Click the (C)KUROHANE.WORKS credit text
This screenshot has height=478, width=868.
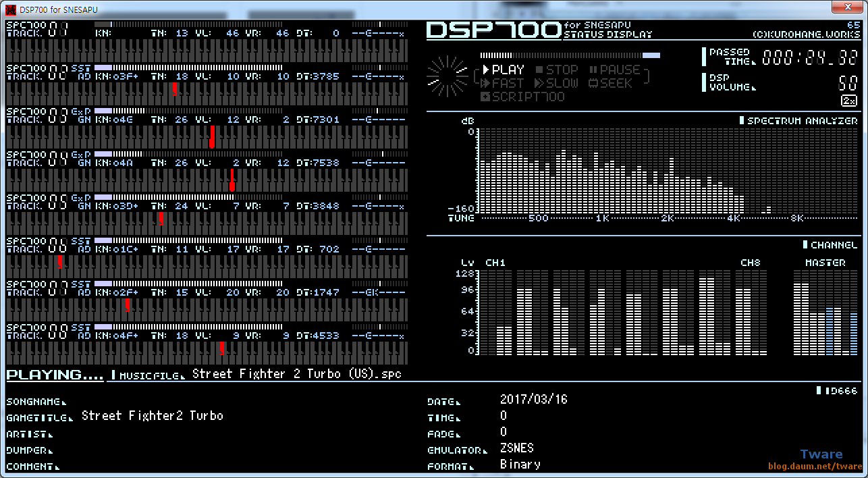807,34
